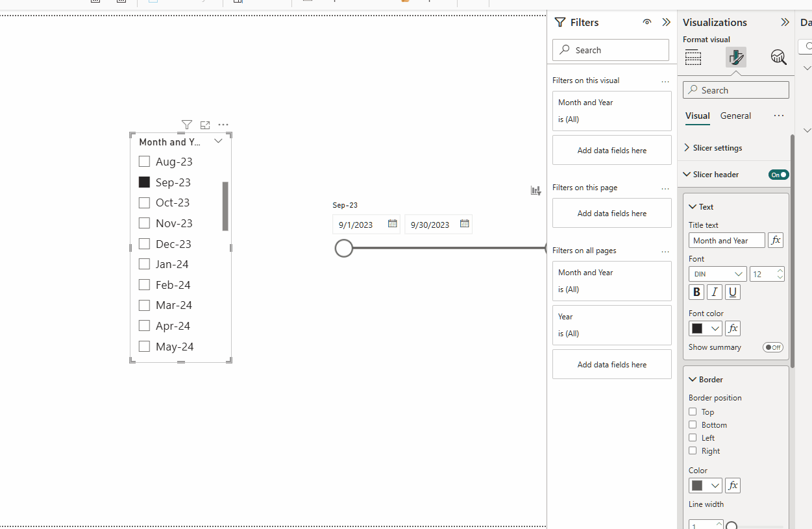
Task: Collapse the Visualizations pane
Action: point(785,22)
